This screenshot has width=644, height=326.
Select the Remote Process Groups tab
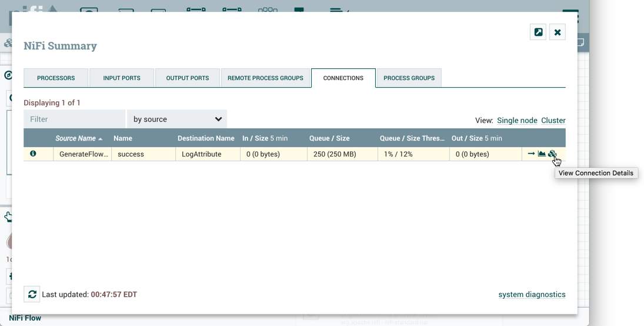tap(265, 78)
